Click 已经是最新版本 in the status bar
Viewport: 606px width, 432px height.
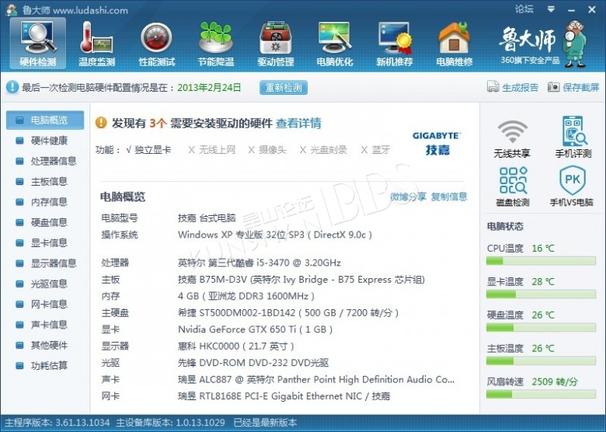[265, 422]
